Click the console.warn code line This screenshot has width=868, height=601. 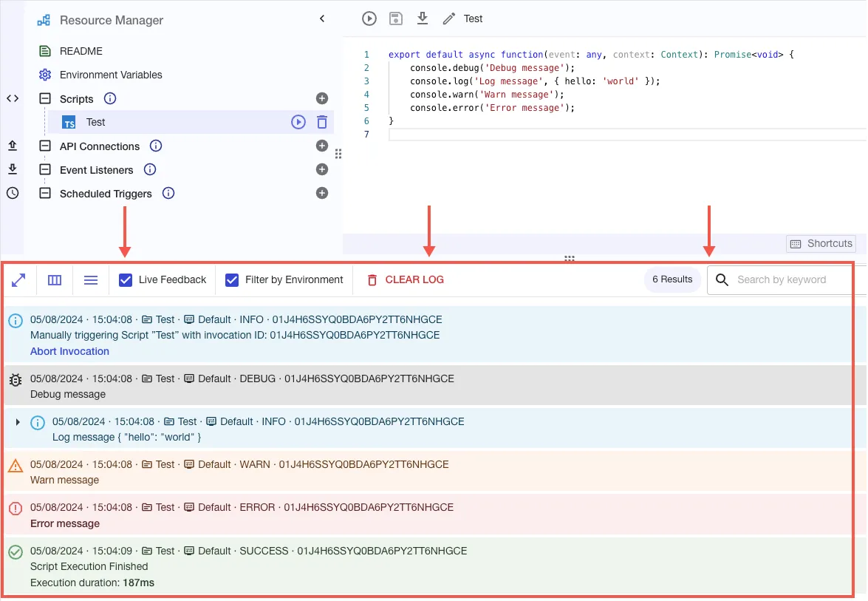click(x=487, y=95)
